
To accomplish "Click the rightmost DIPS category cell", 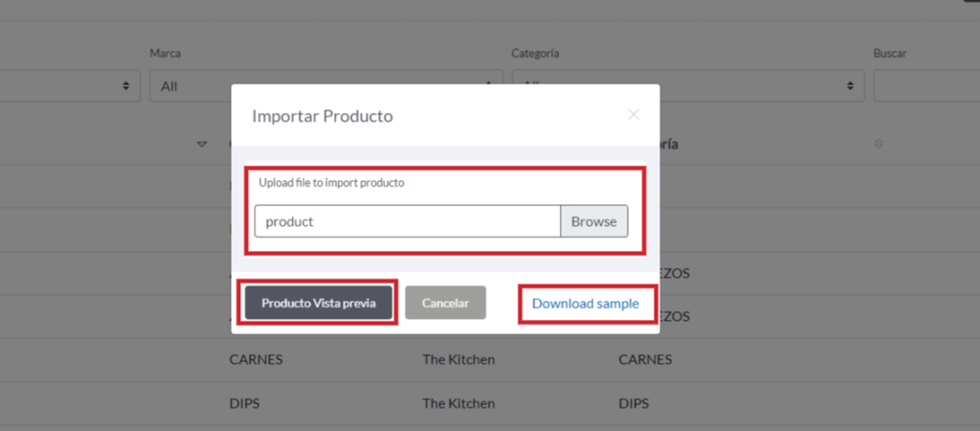I will (634, 404).
